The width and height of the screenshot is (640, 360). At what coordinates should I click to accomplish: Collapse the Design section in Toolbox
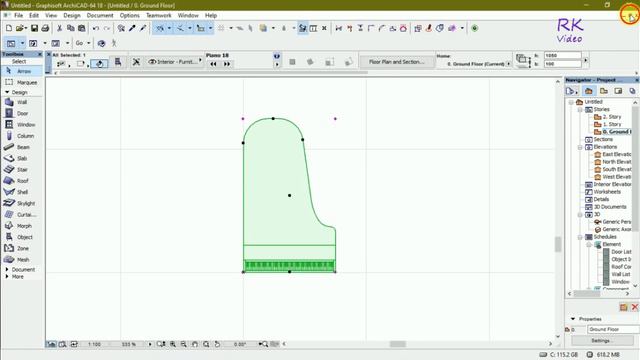pyautogui.click(x=7, y=93)
